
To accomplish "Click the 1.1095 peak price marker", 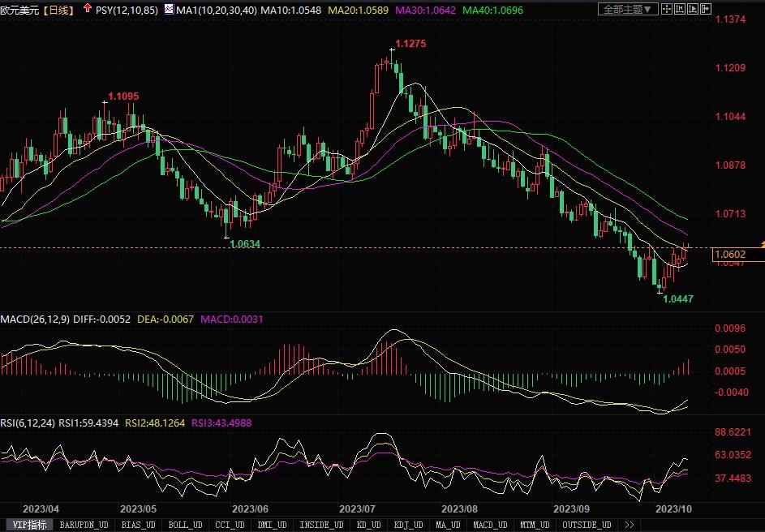I will [123, 96].
